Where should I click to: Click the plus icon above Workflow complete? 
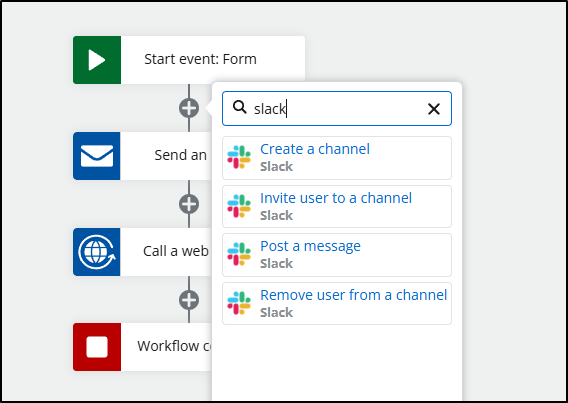189,300
